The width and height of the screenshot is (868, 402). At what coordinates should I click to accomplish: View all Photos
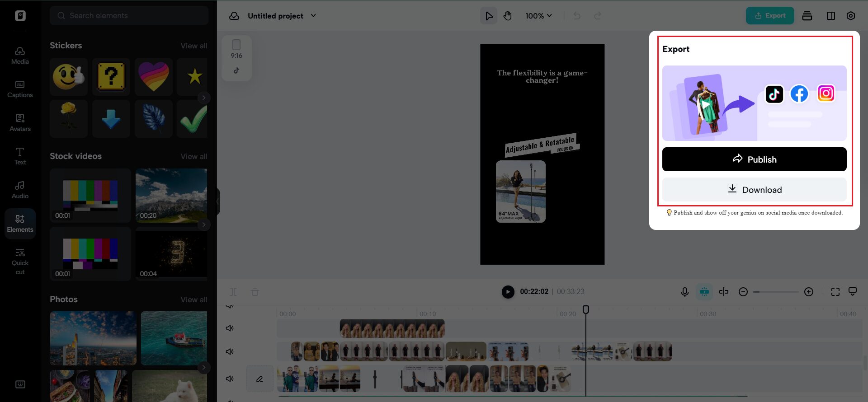193,299
